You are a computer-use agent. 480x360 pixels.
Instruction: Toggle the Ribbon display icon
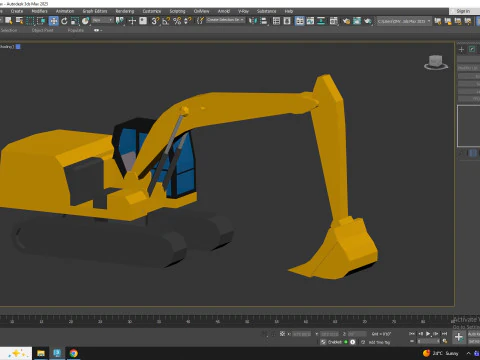300,21
